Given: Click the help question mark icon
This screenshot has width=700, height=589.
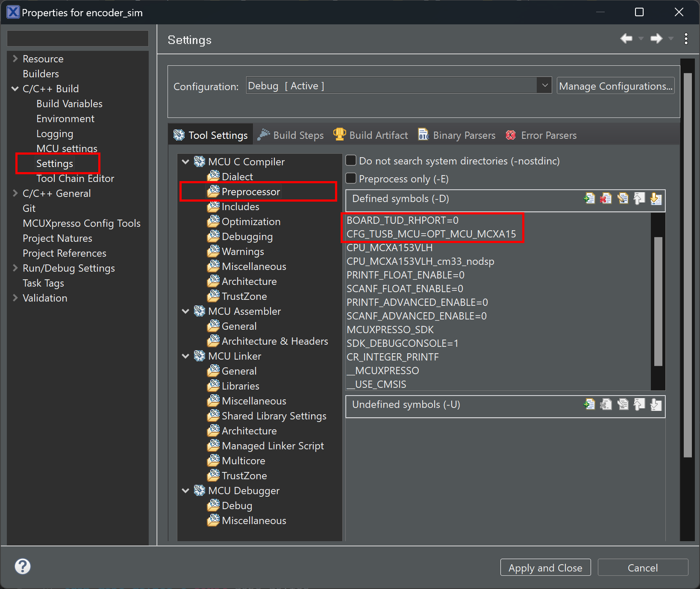Looking at the screenshot, I should click(x=23, y=567).
